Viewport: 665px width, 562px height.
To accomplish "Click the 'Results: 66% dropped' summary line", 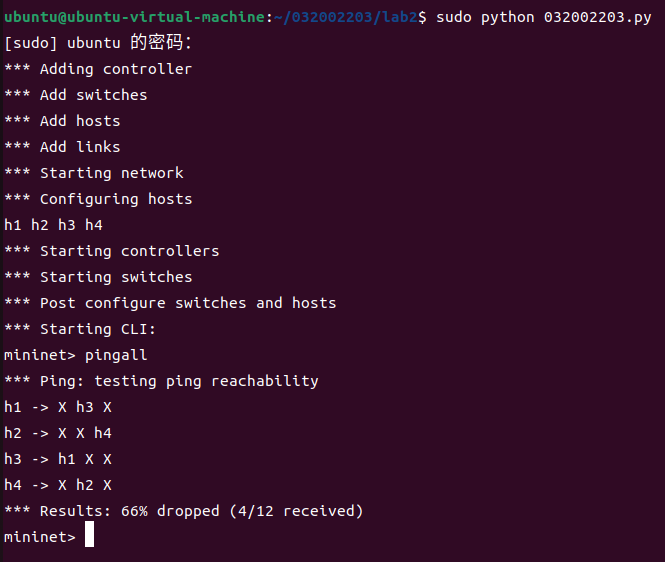I will click(x=183, y=511).
